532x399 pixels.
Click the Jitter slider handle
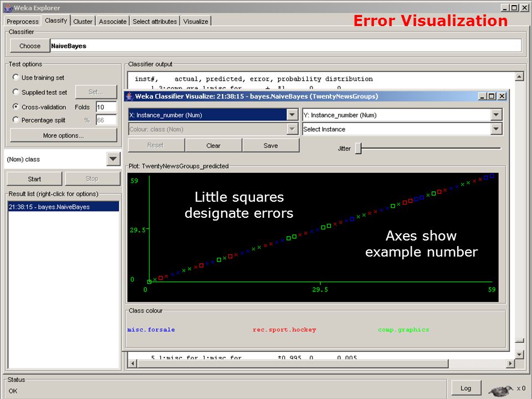click(359, 149)
